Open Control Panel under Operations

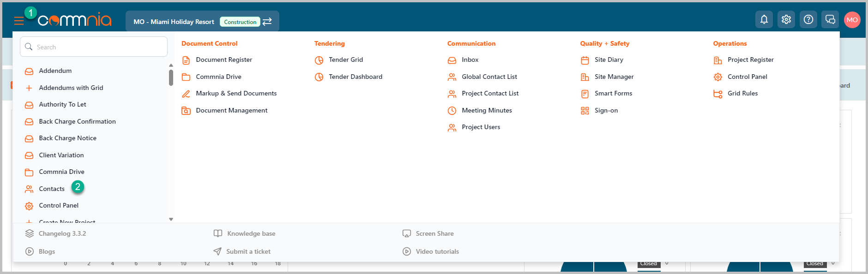747,77
